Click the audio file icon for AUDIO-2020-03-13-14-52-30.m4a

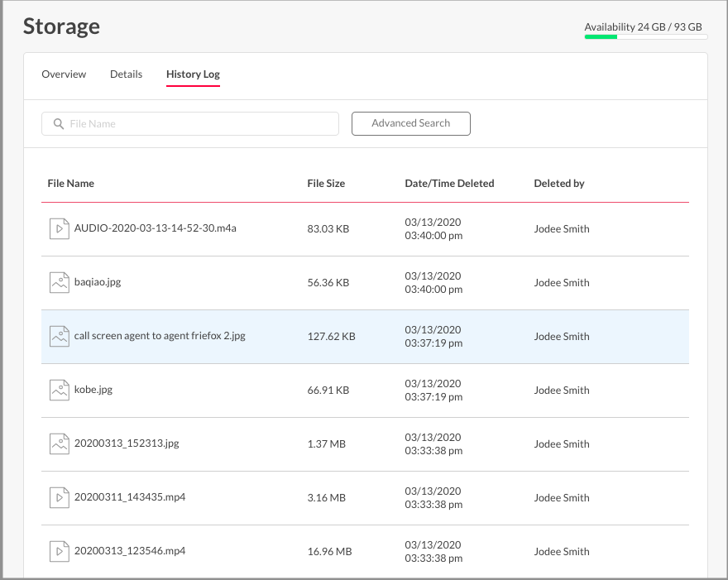60,228
